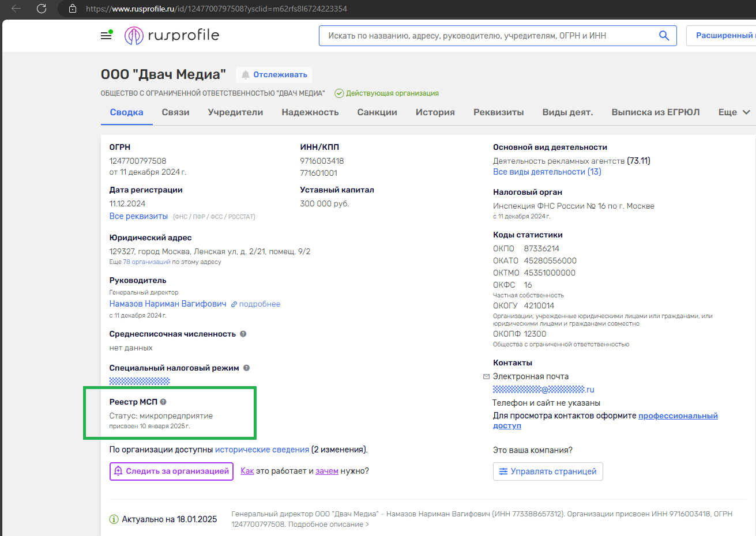The image size is (756, 536).
Task: Open the hamburger menu icon
Action: [x=106, y=35]
